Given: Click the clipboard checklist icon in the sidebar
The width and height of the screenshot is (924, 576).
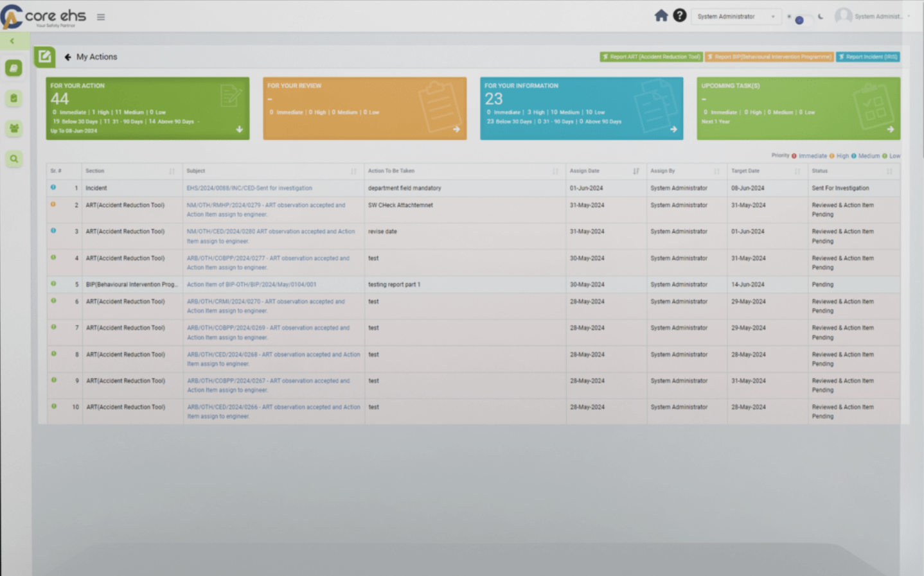Looking at the screenshot, I should point(13,98).
